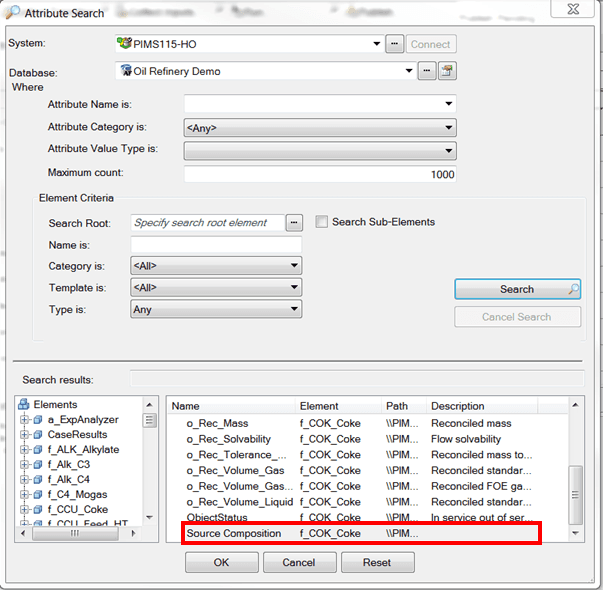603x590 pixels.
Task: Select the o_Rec_Volume_Gas result row
Action: point(361,470)
